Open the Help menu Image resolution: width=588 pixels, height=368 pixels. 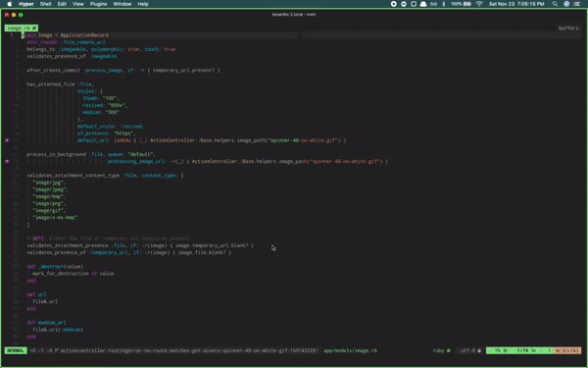tap(143, 4)
